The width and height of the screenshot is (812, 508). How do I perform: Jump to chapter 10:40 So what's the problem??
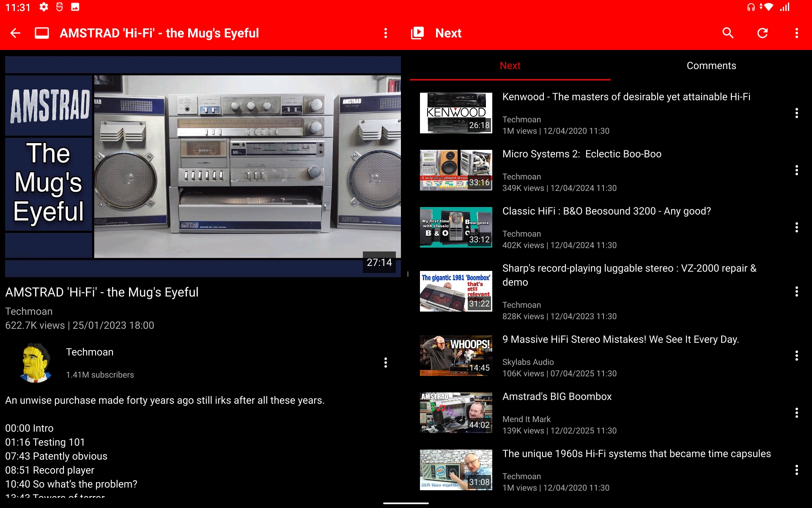(x=71, y=484)
